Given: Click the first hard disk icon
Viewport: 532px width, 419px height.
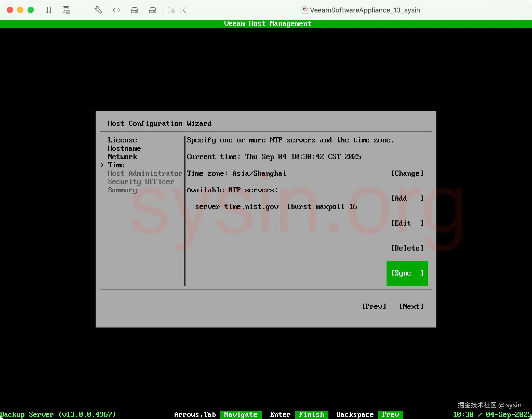Looking at the screenshot, I should click(135, 10).
